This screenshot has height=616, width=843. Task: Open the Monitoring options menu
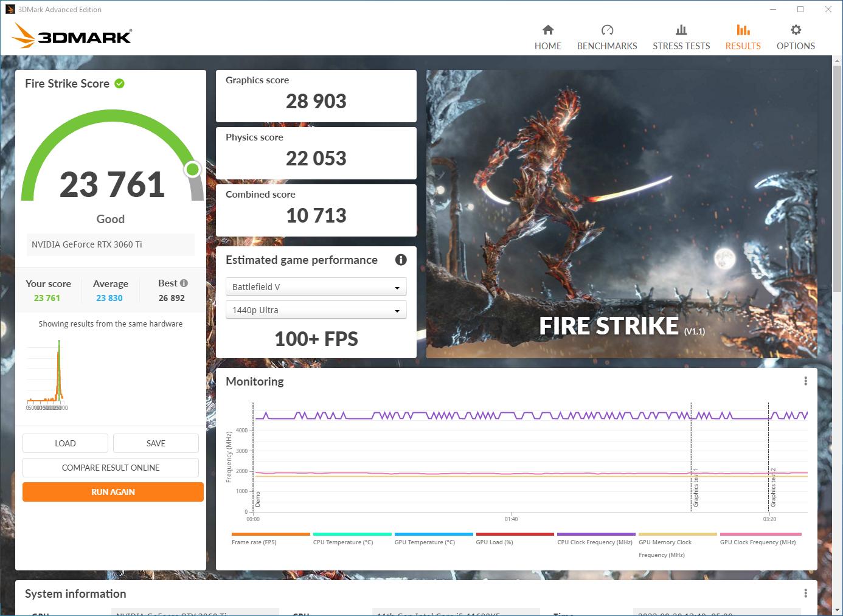[805, 381]
